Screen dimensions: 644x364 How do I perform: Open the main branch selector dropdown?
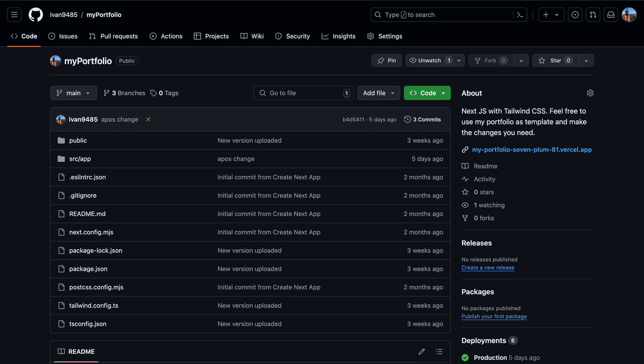coord(74,93)
